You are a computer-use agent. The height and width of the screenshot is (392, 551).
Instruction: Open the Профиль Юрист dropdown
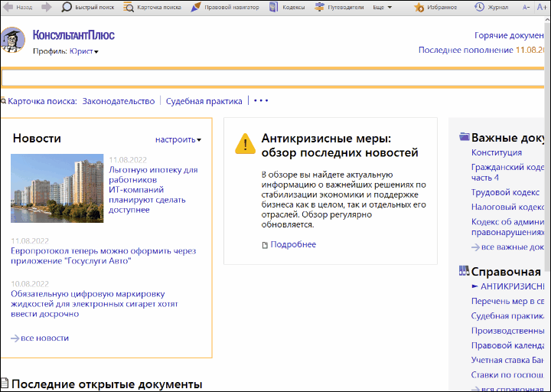click(x=84, y=51)
